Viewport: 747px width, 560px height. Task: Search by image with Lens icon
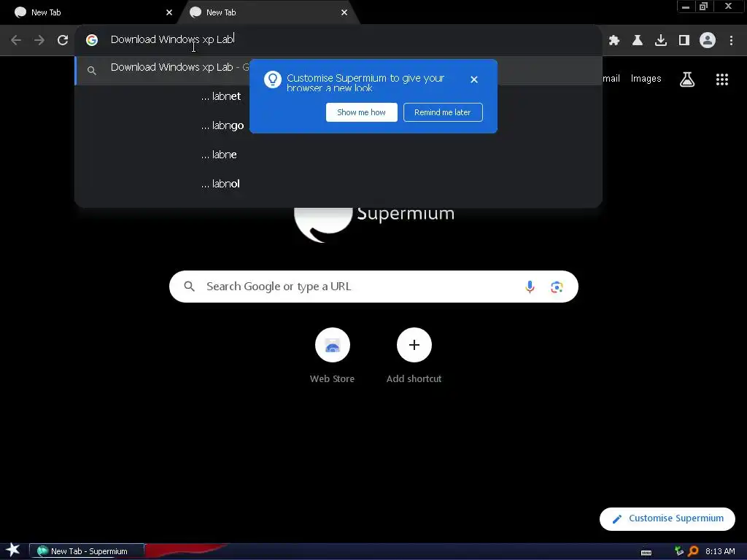click(557, 287)
